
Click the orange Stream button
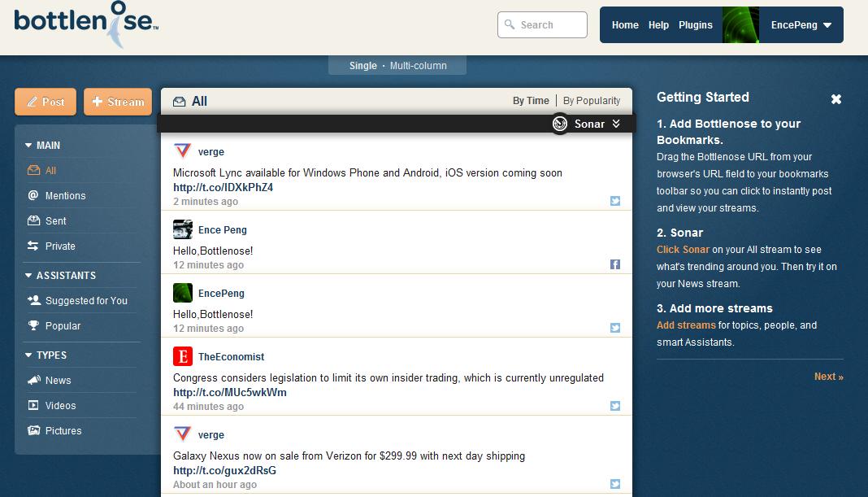[118, 102]
